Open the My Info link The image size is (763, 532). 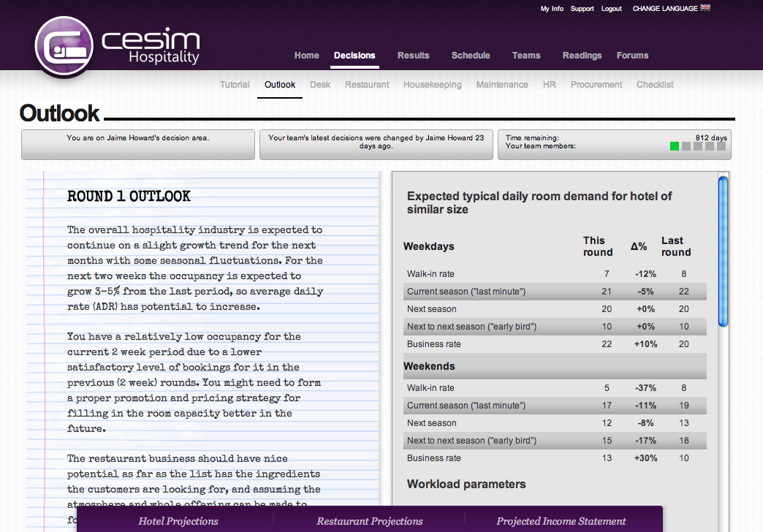coord(552,9)
